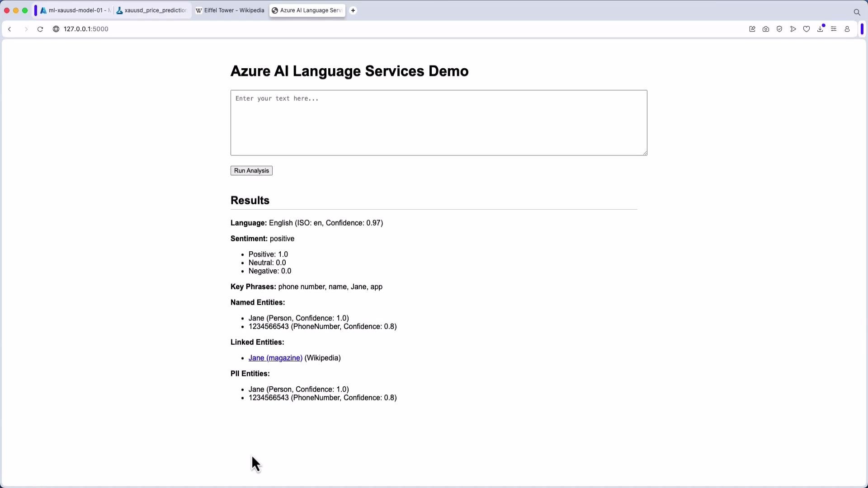868x488 pixels.
Task: Click the Run Analysis button
Action: pyautogui.click(x=251, y=171)
